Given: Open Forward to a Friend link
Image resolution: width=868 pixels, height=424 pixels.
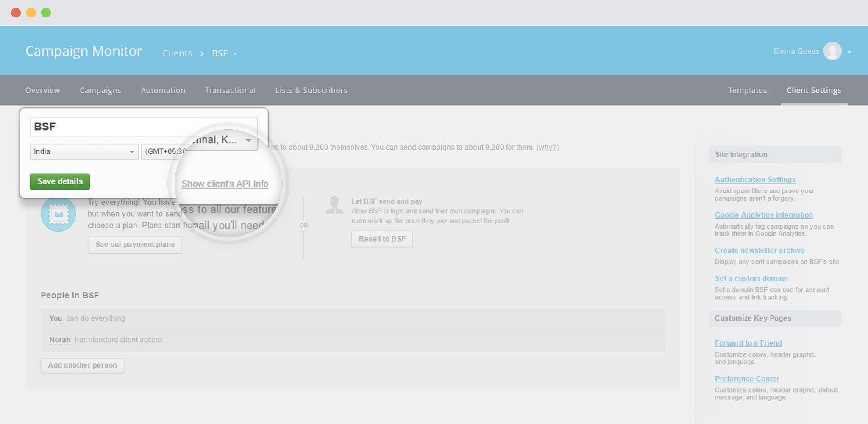Looking at the screenshot, I should coord(748,343).
